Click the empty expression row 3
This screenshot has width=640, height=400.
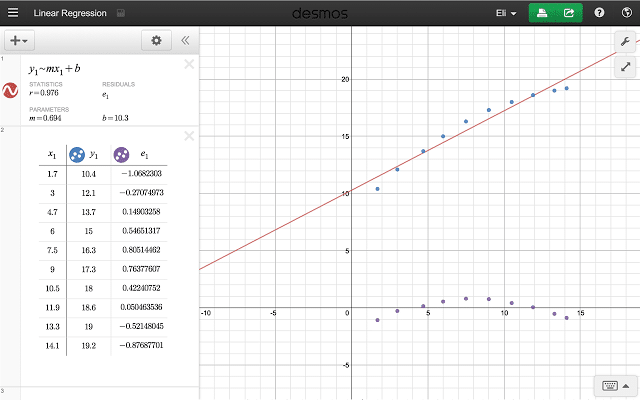pyautogui.click(x=109, y=393)
